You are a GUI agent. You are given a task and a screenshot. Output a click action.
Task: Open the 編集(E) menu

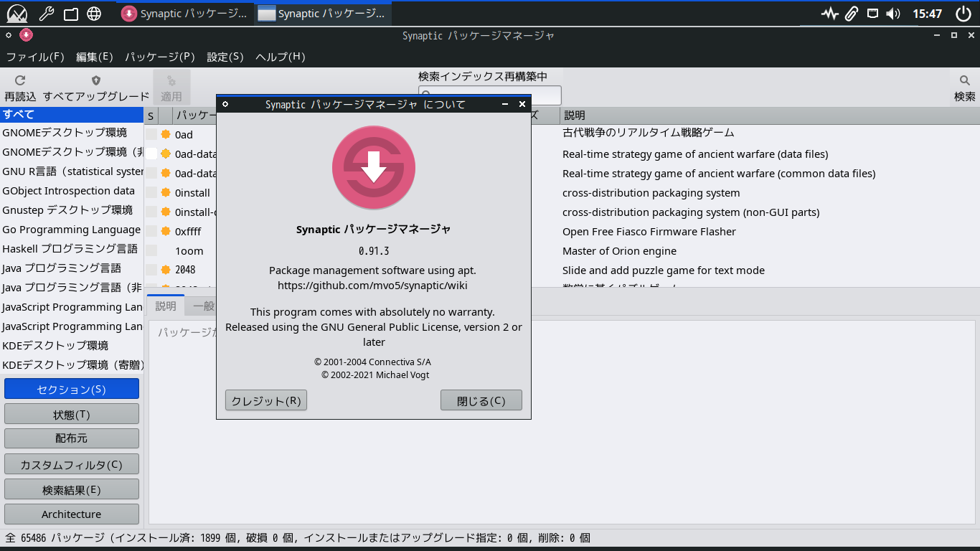pos(95,57)
